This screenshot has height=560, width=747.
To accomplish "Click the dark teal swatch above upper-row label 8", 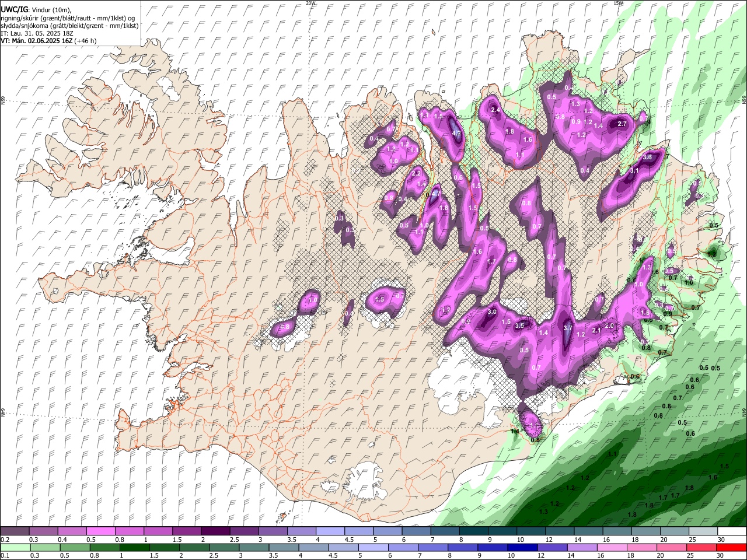I will pos(473,531).
